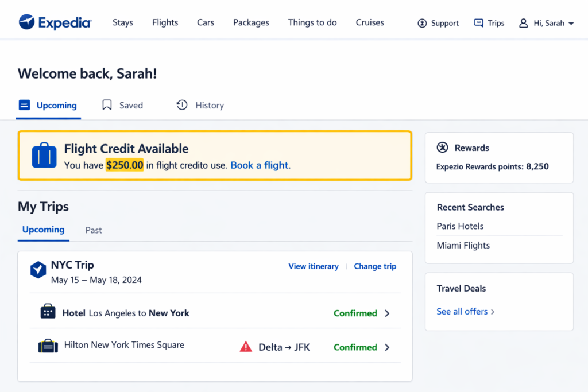Expand the Delta JFK row chevron

pos(387,347)
